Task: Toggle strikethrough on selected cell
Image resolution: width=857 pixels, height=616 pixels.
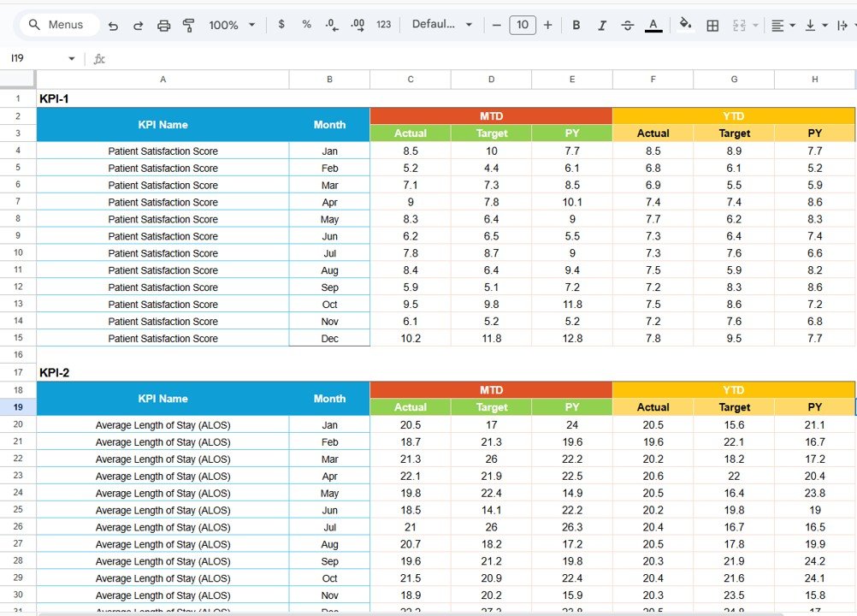Action: 627,25
